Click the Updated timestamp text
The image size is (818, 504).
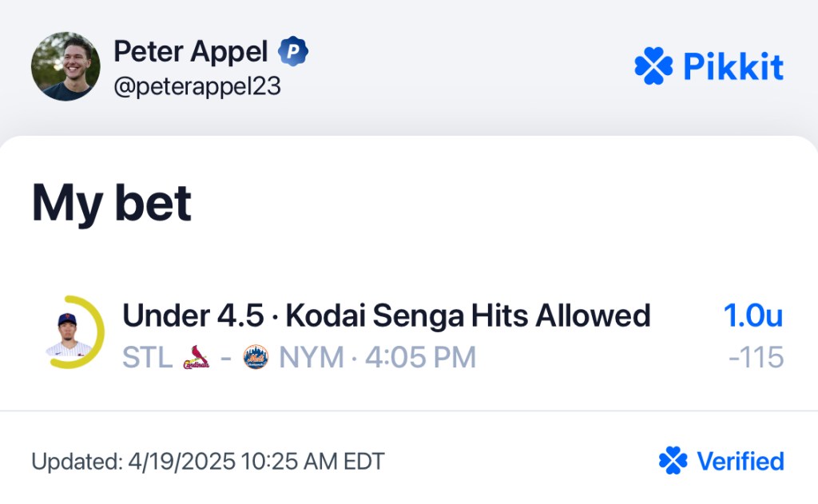(x=208, y=462)
